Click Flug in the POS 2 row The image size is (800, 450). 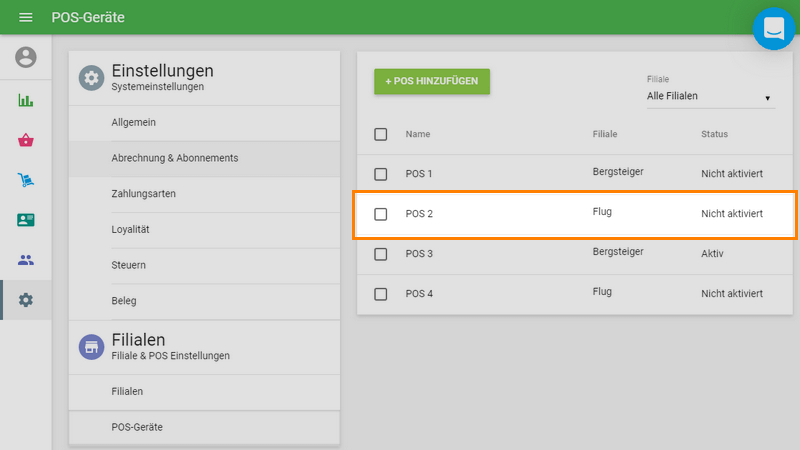tap(602, 211)
